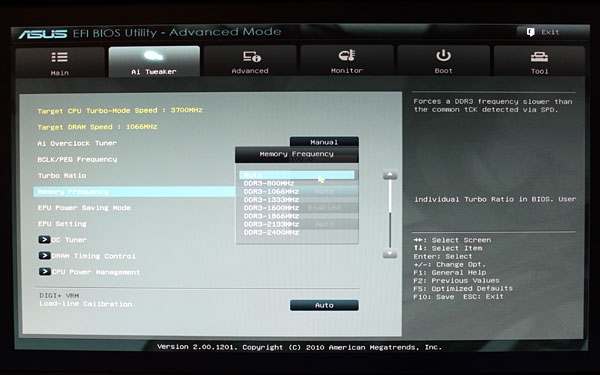
Task: Select the Turbo Ratio setting row
Action: click(62, 176)
